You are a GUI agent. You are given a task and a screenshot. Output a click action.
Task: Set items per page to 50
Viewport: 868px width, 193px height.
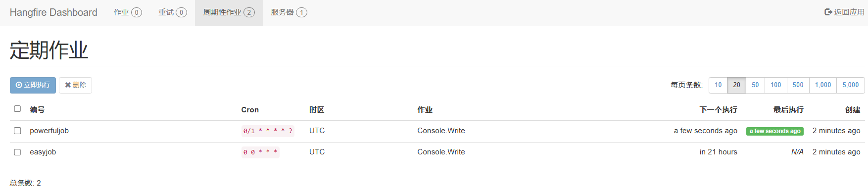[x=755, y=85]
